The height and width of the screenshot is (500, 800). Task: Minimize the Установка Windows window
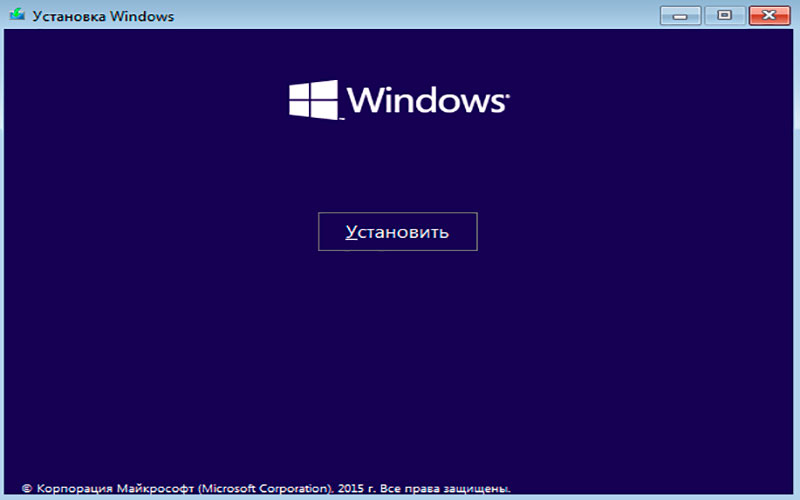click(x=680, y=16)
